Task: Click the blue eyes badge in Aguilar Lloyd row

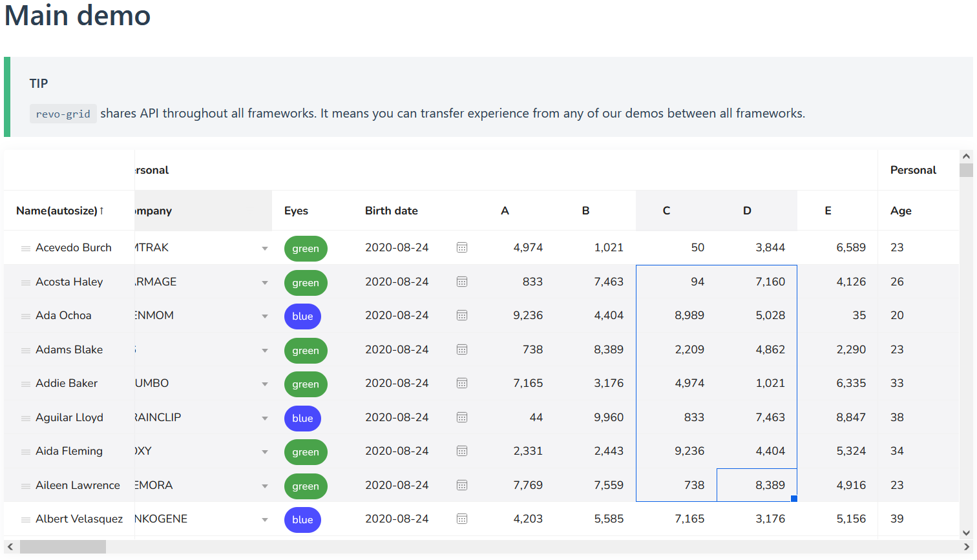Action: pos(302,418)
